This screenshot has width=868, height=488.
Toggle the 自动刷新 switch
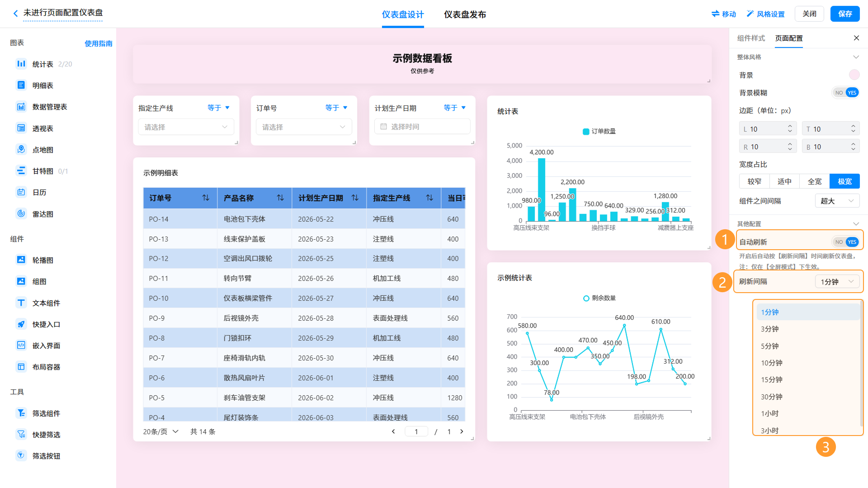pyautogui.click(x=846, y=242)
